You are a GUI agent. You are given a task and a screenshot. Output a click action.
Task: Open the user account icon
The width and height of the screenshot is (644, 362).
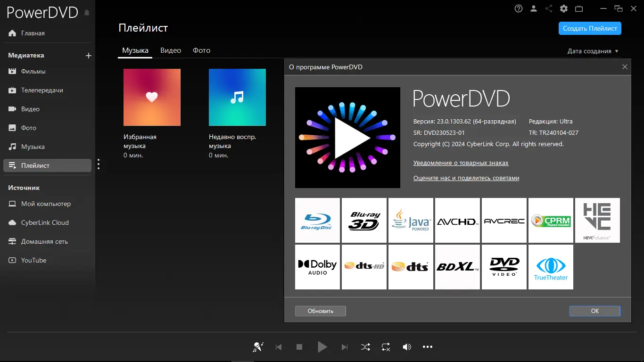(x=534, y=8)
